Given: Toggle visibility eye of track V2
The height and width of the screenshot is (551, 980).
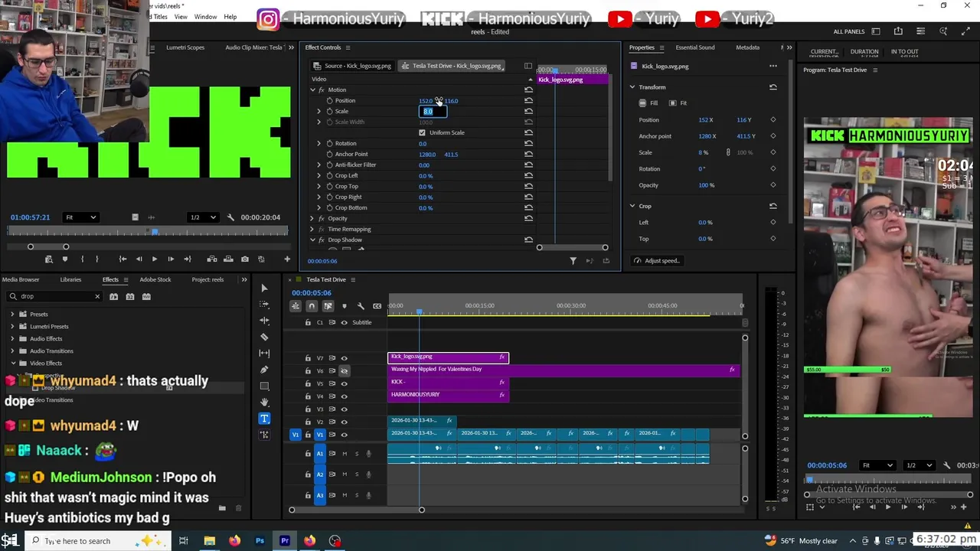Looking at the screenshot, I should pos(344,422).
